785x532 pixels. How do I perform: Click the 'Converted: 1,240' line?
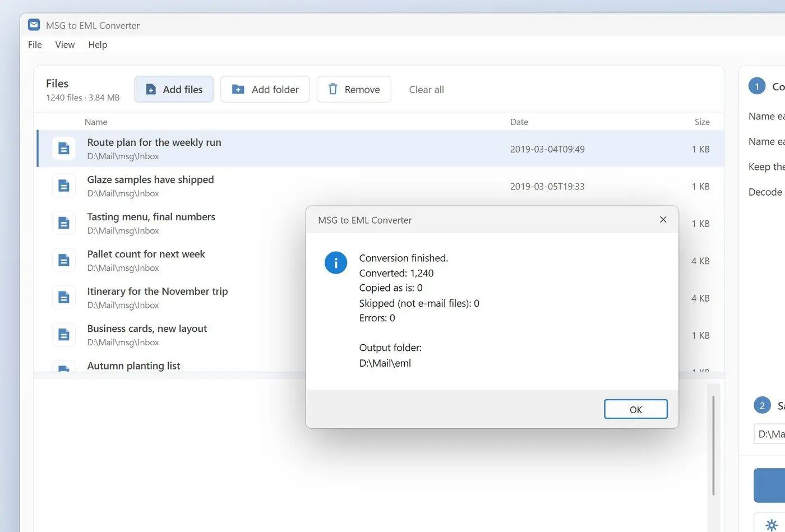[x=396, y=273]
